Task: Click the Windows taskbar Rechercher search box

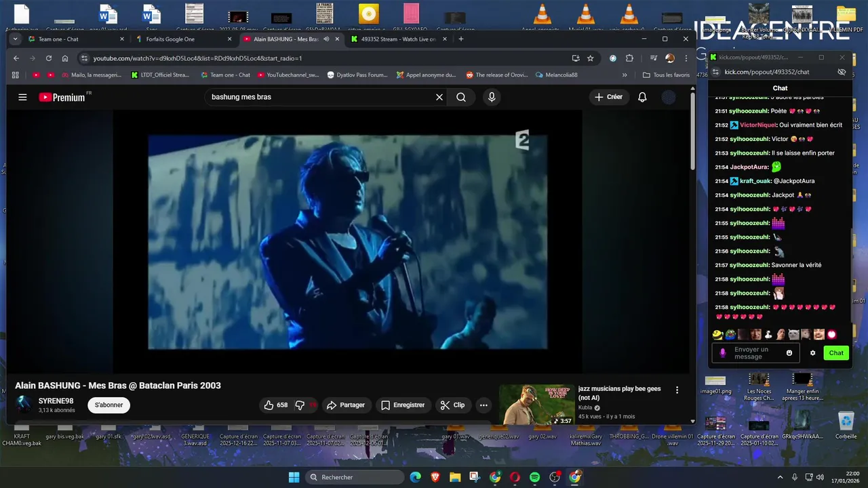Action: coord(356,477)
